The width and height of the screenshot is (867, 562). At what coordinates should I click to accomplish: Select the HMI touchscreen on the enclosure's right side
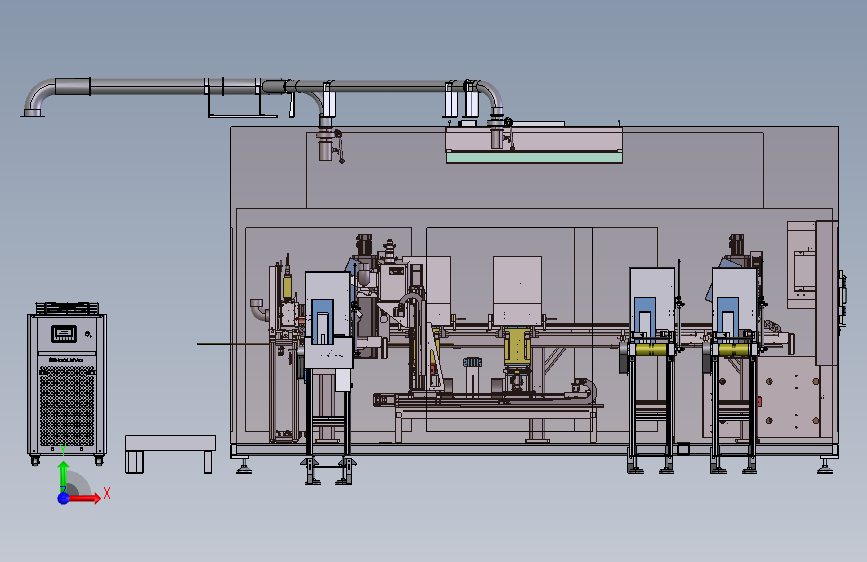[805, 270]
